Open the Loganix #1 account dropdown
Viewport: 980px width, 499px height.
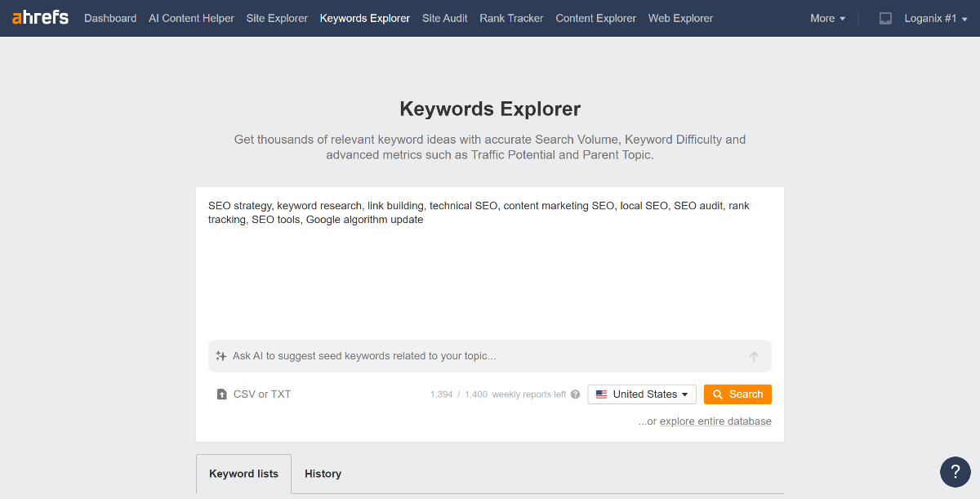(x=936, y=18)
